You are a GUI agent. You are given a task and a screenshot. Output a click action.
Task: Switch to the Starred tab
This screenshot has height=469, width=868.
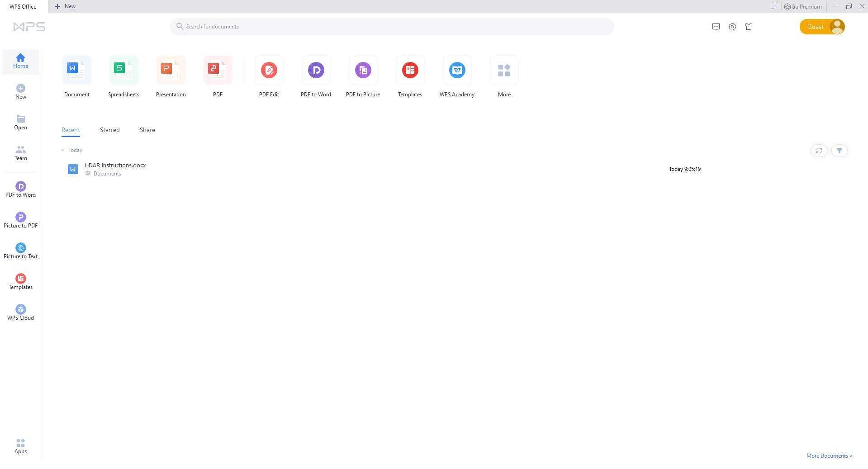click(110, 130)
